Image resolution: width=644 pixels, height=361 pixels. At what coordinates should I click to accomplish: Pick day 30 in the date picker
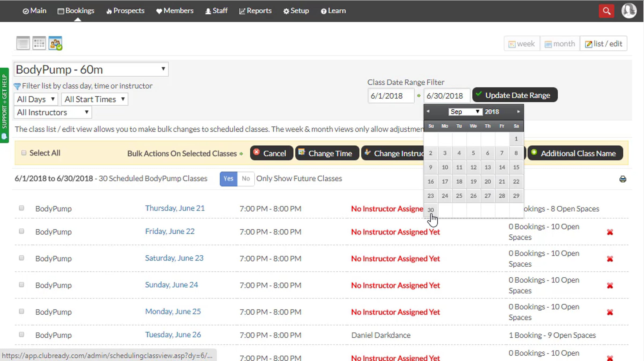tap(430, 210)
